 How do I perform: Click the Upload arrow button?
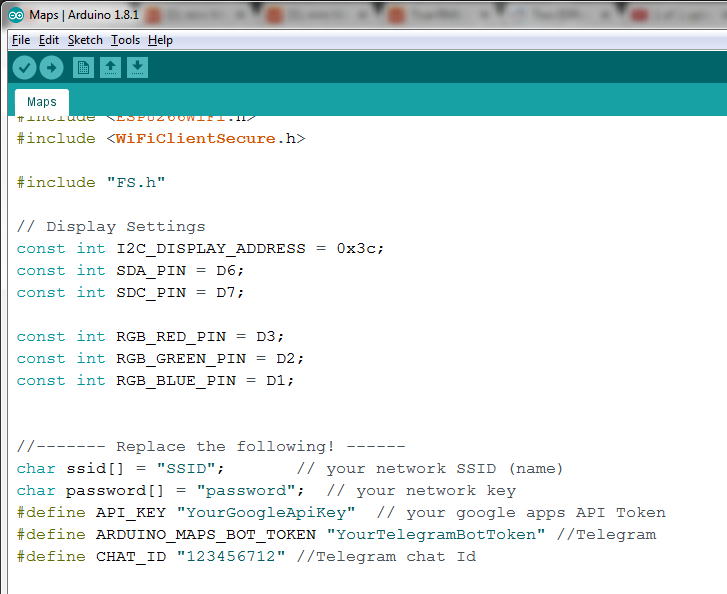click(x=51, y=68)
